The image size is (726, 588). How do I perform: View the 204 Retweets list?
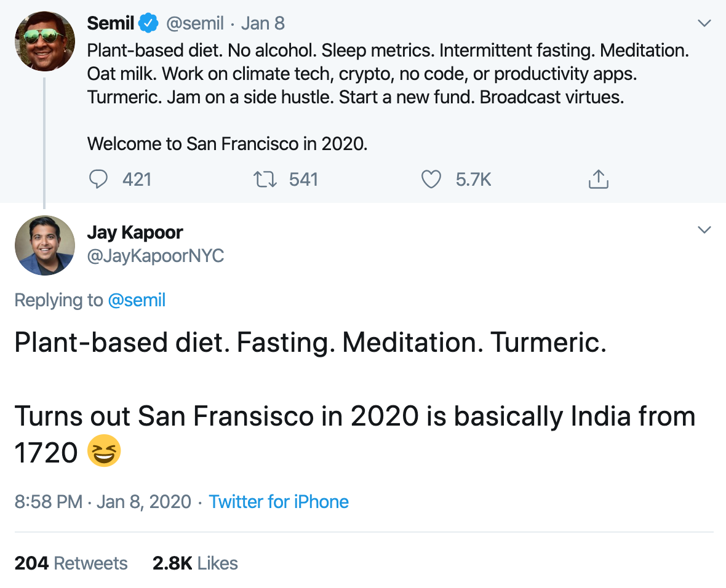(x=71, y=563)
